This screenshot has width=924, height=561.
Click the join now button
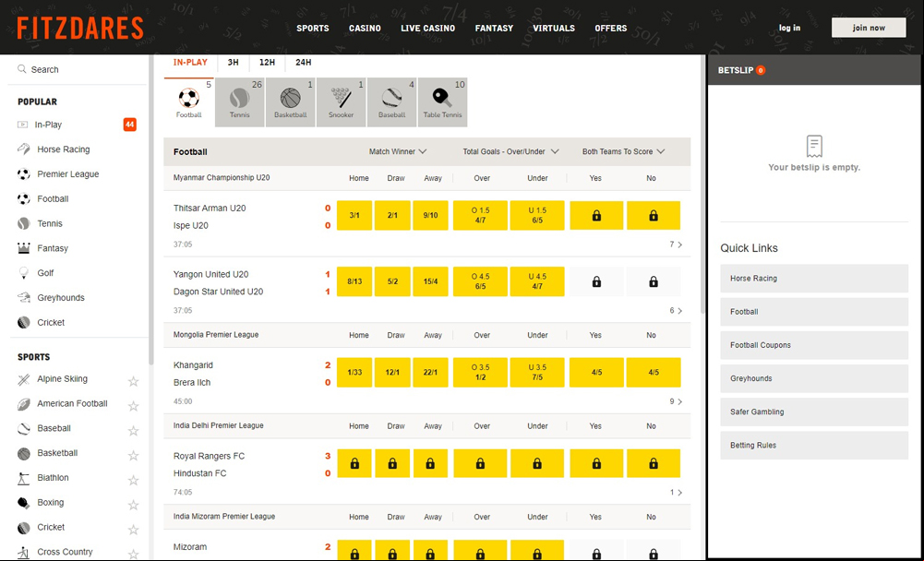coord(869,28)
